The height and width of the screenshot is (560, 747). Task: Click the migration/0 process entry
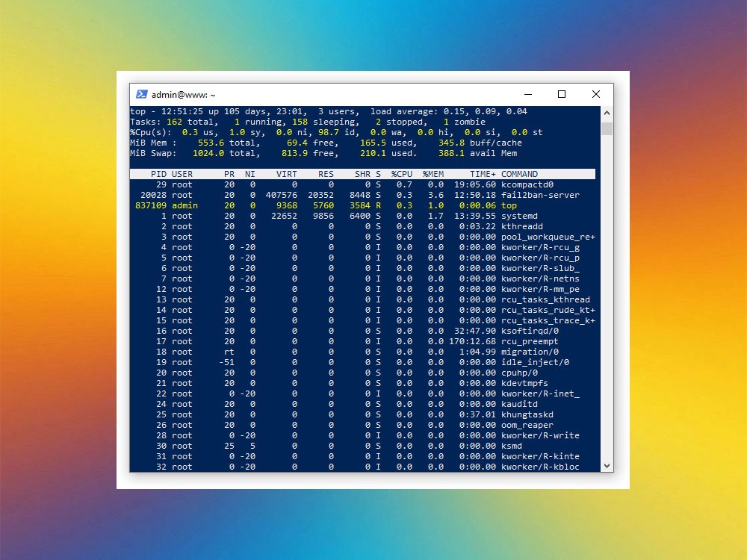[336, 352]
